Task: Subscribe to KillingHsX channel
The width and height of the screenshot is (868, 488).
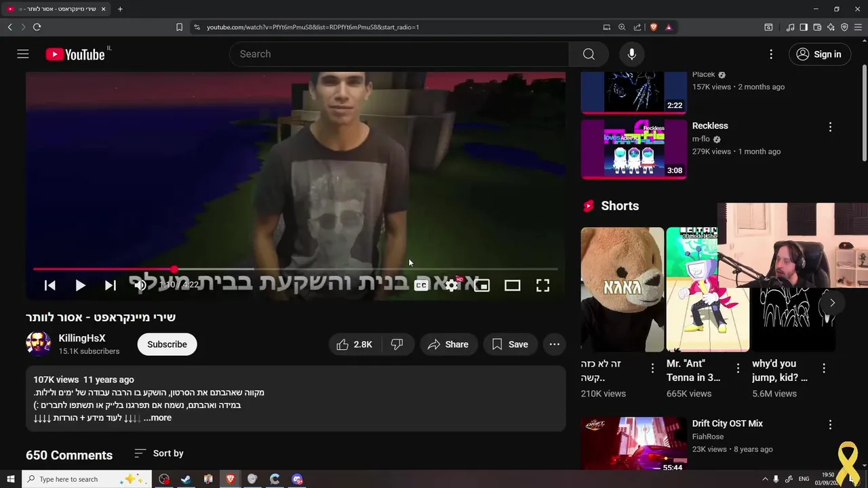Action: 167,344
